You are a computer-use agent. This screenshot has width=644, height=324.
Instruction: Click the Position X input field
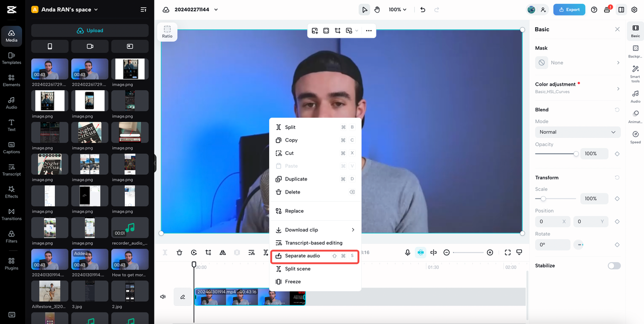pos(553,222)
